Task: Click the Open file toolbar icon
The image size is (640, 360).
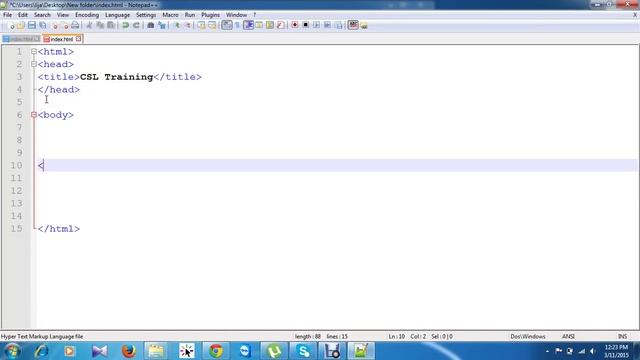Action: pos(21,25)
